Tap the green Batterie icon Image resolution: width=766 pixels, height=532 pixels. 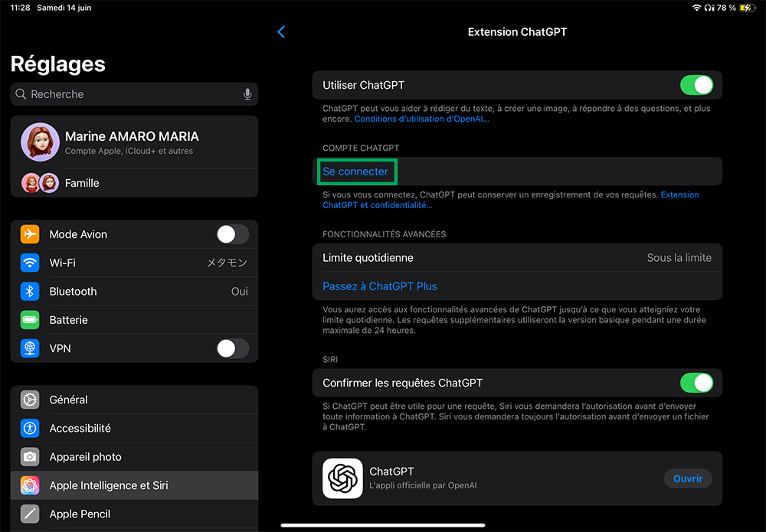click(30, 320)
